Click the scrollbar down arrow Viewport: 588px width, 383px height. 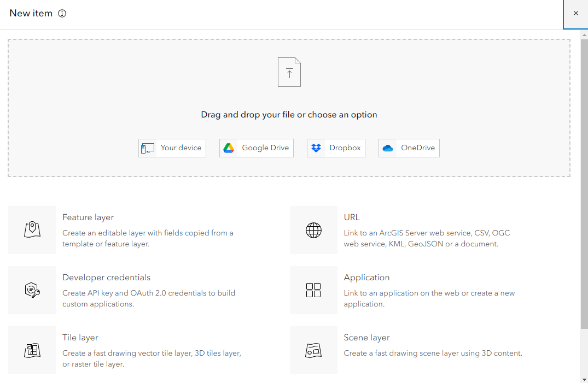click(x=584, y=379)
